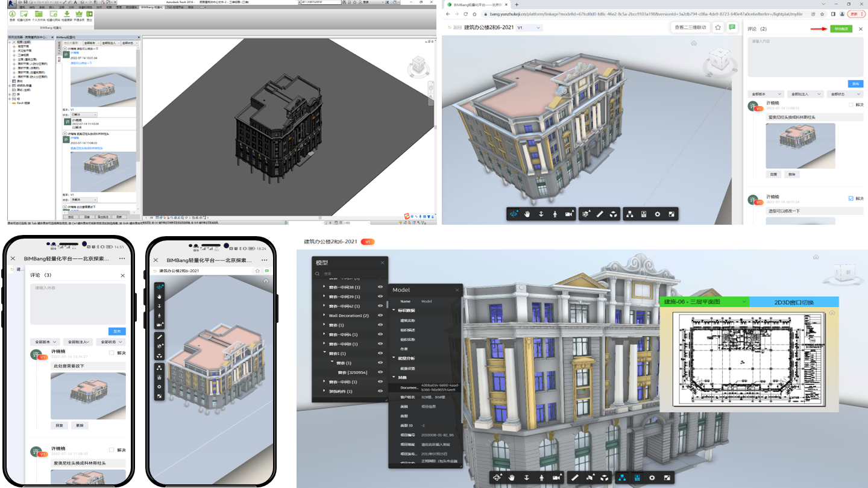The height and width of the screenshot is (488, 868).
Task: Click the green comment bubble icon
Action: click(x=732, y=27)
